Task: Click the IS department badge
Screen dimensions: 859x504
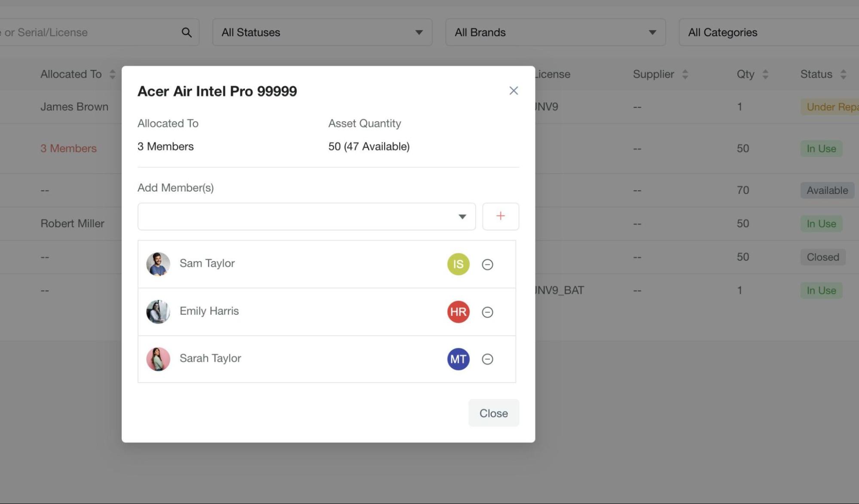Action: (x=458, y=264)
